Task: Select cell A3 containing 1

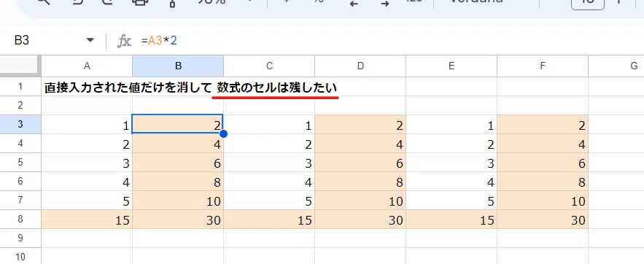Action: (x=87, y=125)
